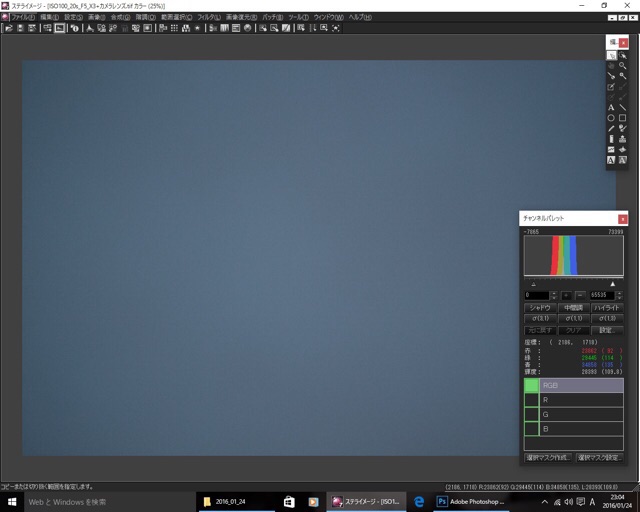Increase the minimum level value 0 stepper

point(553,293)
